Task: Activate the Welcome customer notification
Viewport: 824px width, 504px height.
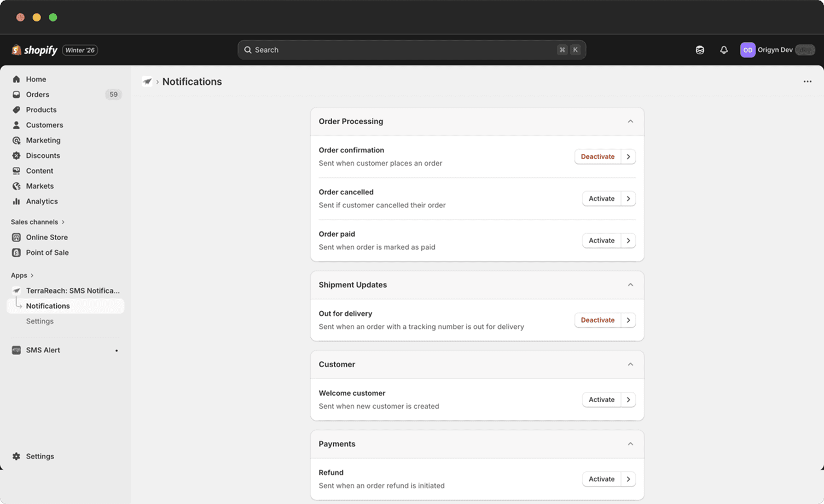Action: [x=601, y=399]
